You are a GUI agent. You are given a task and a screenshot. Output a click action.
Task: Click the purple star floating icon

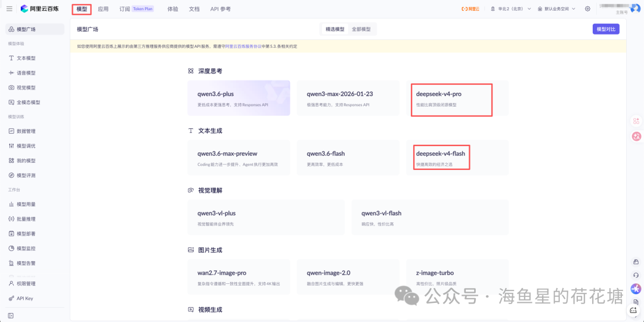point(636,289)
